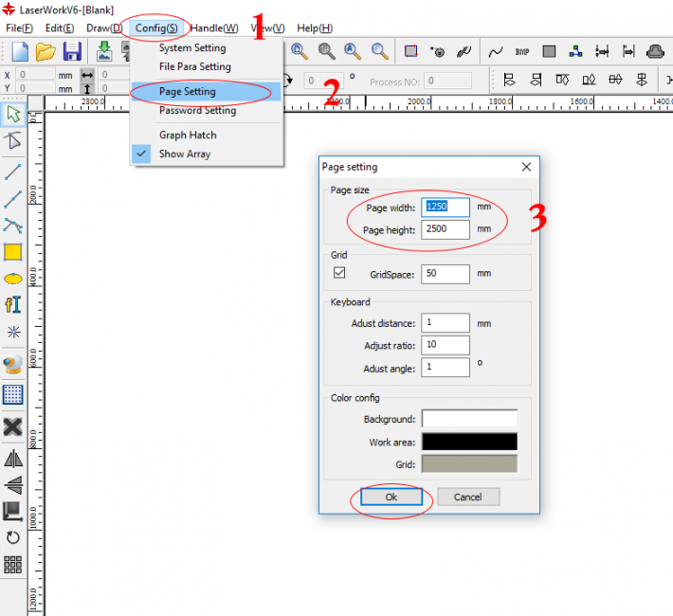The image size is (673, 616).
Task: Click the Open folder icon
Action: [x=45, y=51]
